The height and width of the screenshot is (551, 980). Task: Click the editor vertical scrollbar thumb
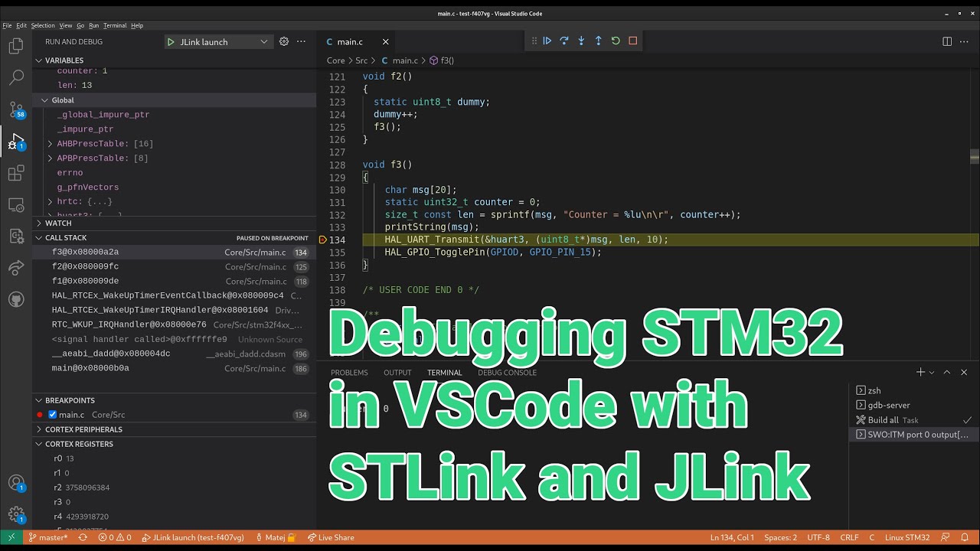(x=975, y=155)
